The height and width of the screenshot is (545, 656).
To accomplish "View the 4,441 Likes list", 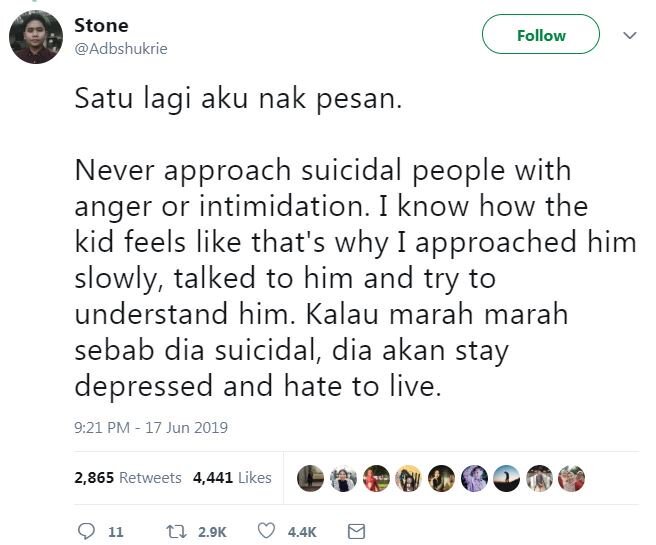I will tap(232, 477).
